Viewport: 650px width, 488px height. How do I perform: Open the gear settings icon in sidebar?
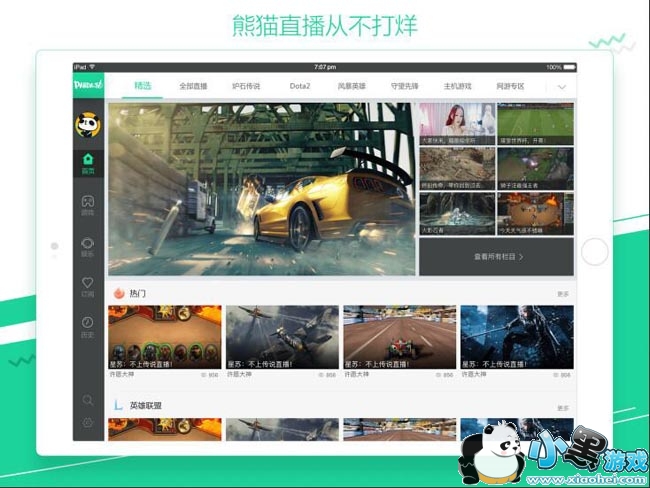[x=87, y=422]
